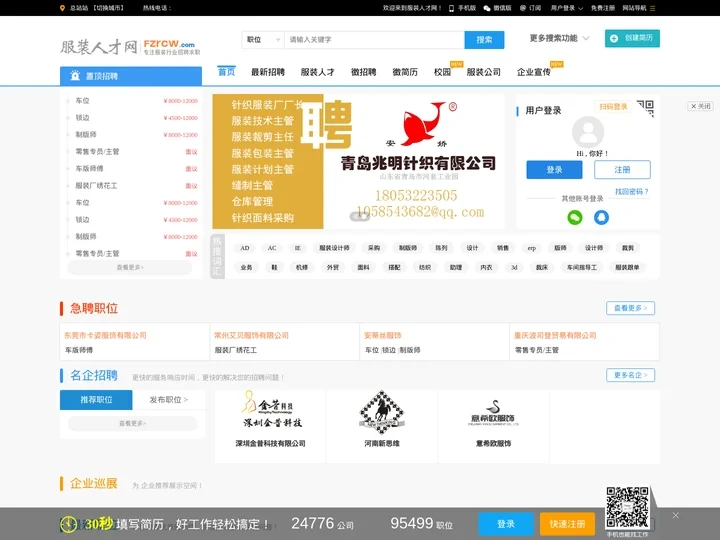Switch to QR code scan login
Image resolution: width=720 pixels, height=540 pixels.
[613, 107]
